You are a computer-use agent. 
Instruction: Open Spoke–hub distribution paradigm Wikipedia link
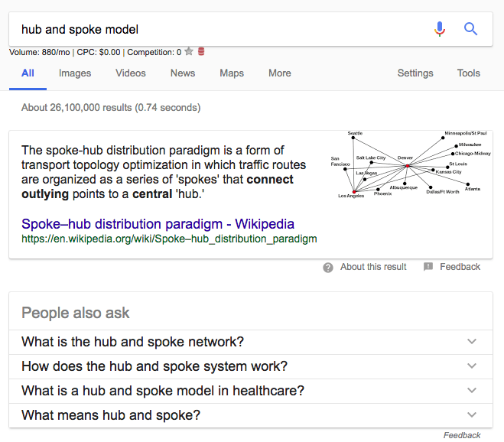coord(158,224)
